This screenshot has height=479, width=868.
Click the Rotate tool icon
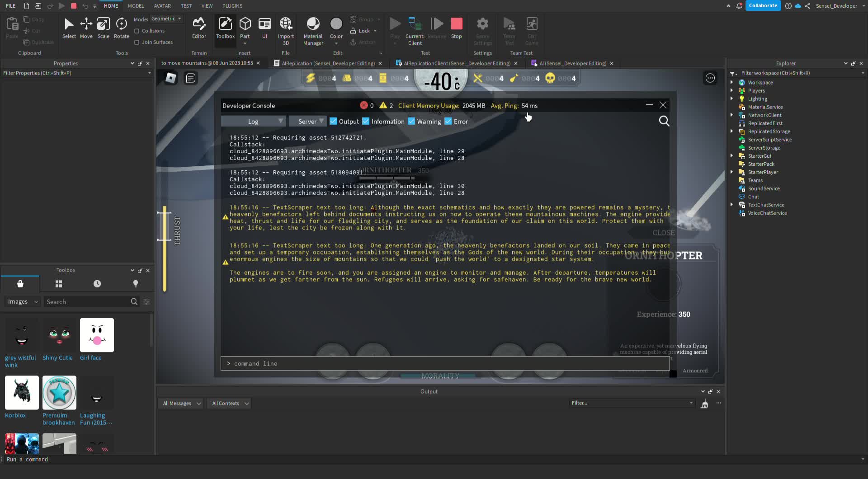click(x=121, y=23)
